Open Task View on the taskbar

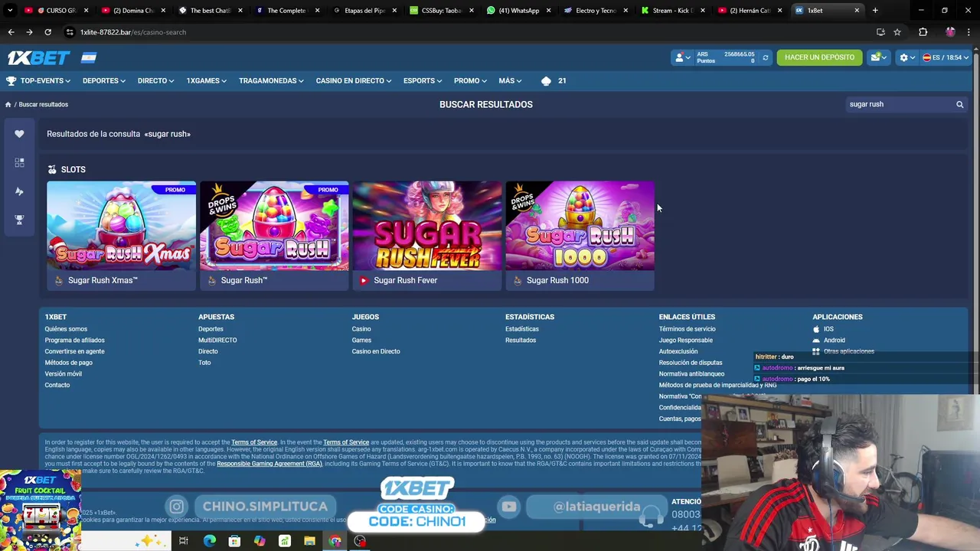click(x=184, y=541)
